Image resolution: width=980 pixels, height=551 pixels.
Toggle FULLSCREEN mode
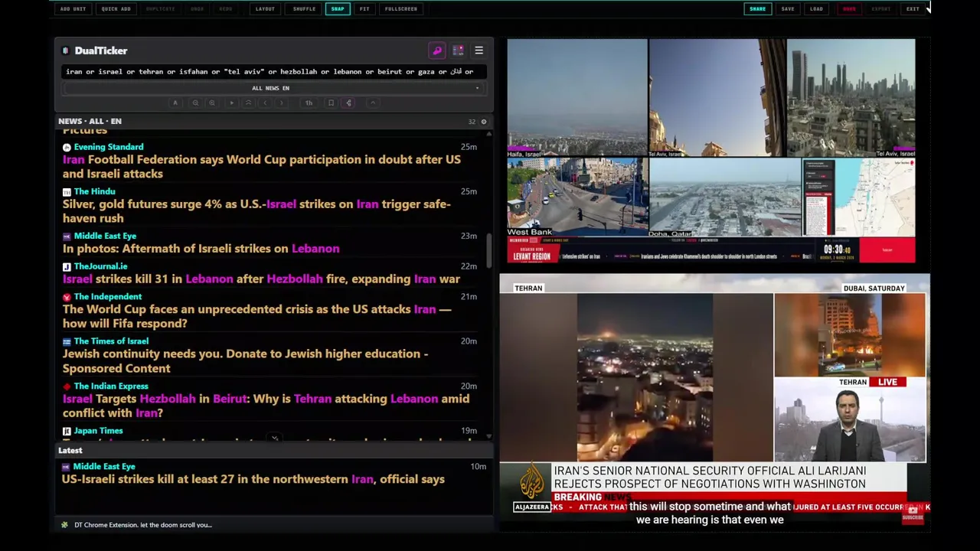[x=401, y=9]
